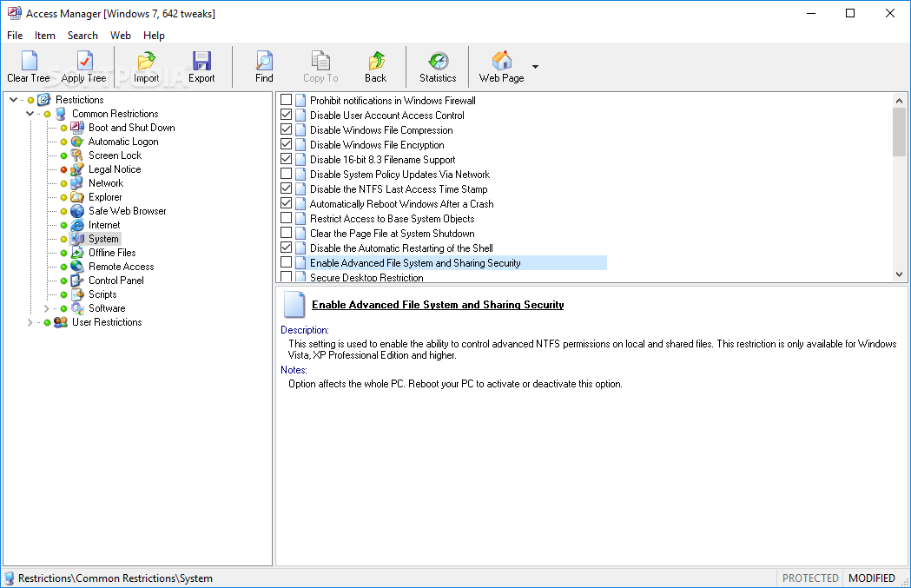Click the list scrollbar down arrow
Viewport: 911px width, 588px height.
900,274
